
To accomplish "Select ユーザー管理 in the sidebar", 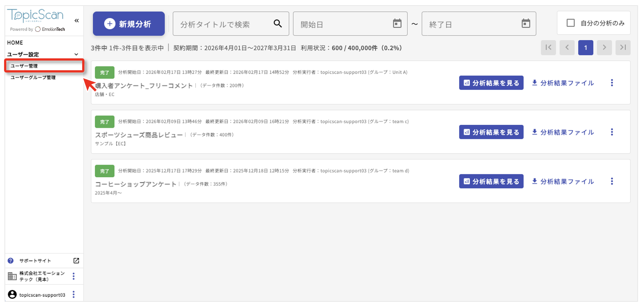I will [24, 66].
